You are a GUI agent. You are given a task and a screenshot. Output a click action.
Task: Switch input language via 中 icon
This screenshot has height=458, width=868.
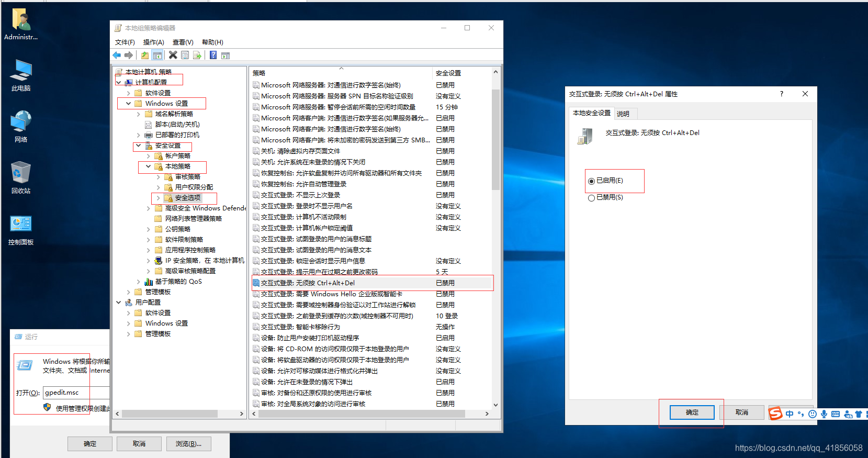pos(790,414)
